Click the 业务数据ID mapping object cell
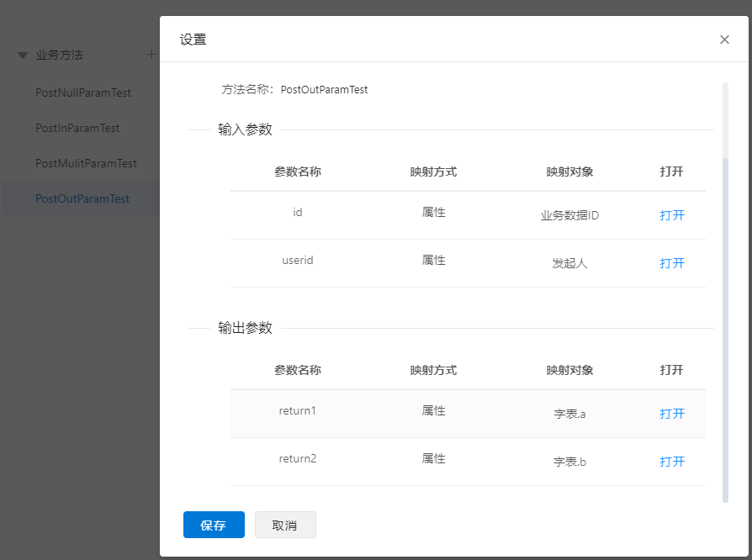Screen dimensions: 752x560 coord(569,215)
